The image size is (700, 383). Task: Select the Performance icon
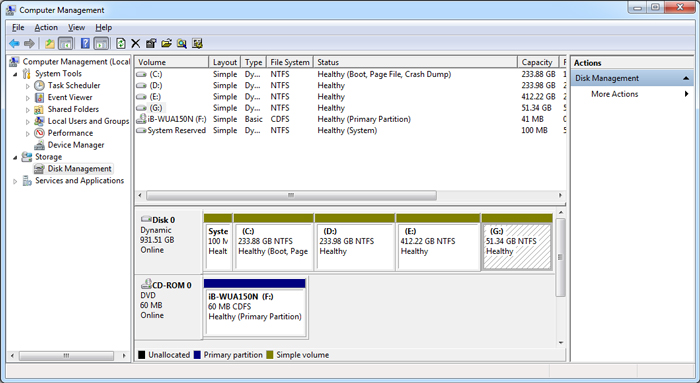click(40, 133)
